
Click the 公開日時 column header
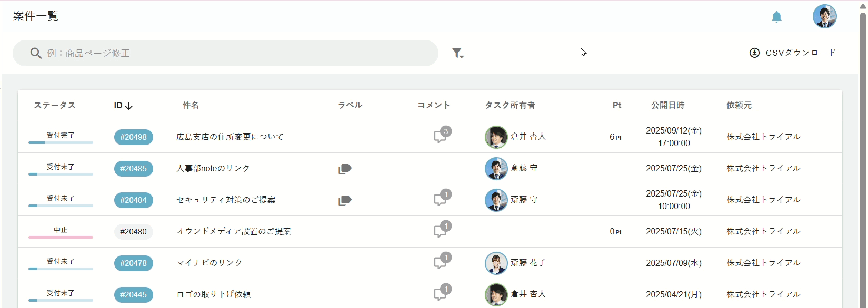coord(667,105)
